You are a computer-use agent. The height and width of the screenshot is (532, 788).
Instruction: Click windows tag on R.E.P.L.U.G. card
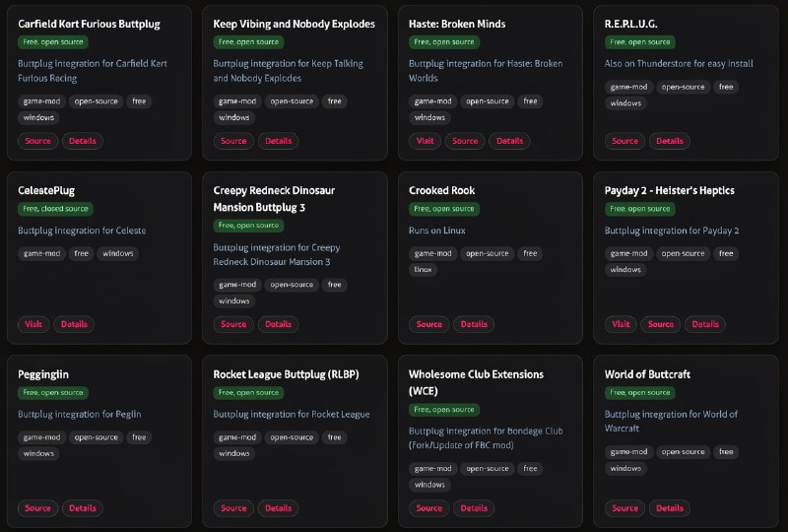click(x=625, y=103)
